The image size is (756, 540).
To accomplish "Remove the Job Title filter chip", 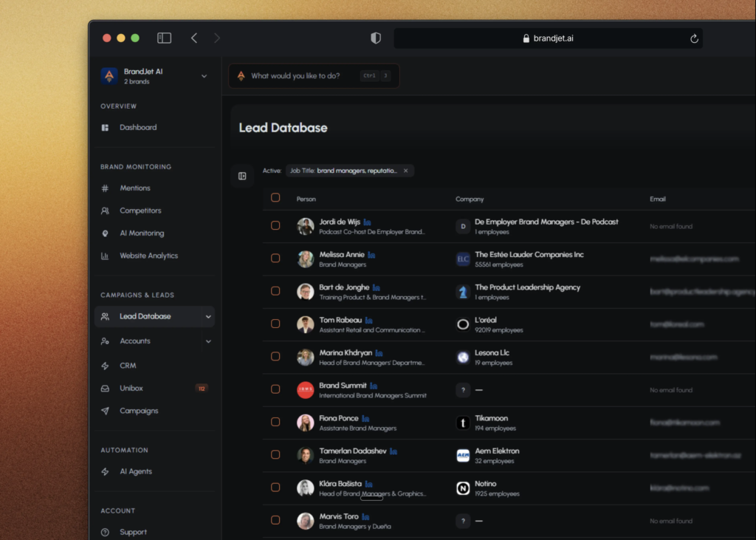I will pos(405,171).
